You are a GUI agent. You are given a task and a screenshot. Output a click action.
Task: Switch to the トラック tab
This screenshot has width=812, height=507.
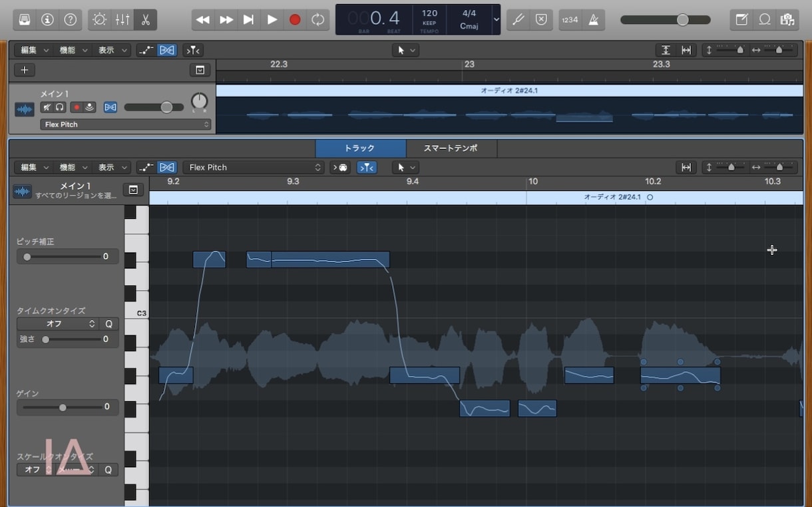(x=360, y=148)
